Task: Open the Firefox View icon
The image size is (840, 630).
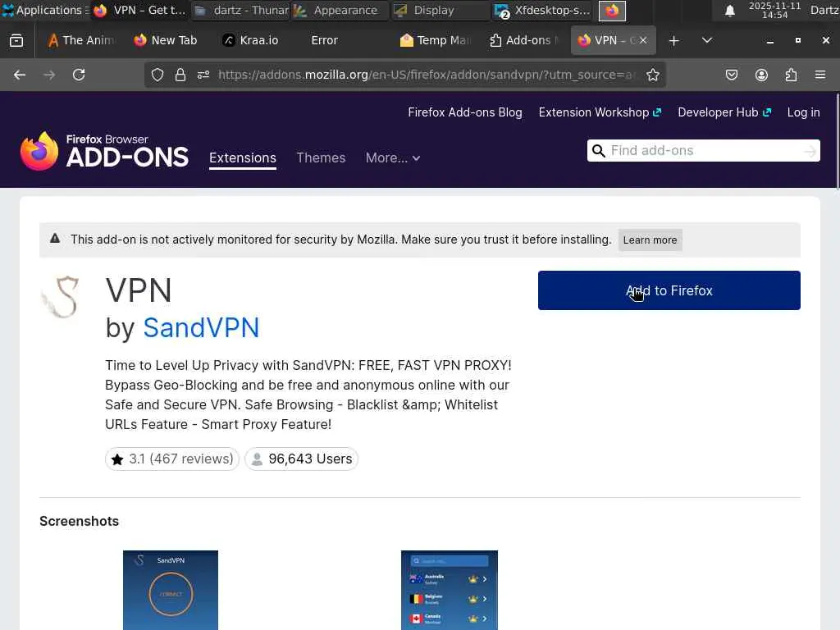Action: [x=16, y=40]
